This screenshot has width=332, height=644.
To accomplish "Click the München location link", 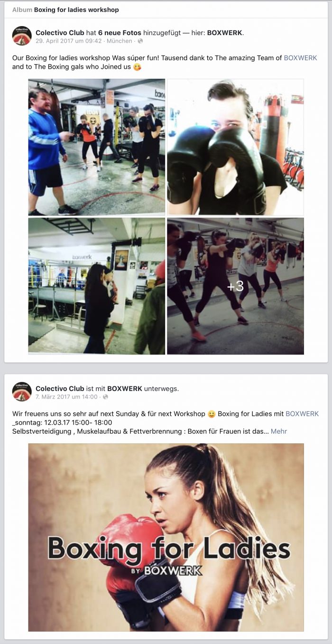I will tap(120, 41).
